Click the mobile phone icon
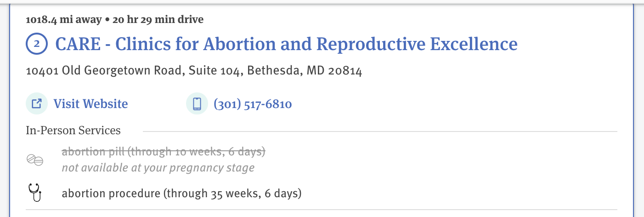Viewport: 644px width, 217px height. (197, 103)
